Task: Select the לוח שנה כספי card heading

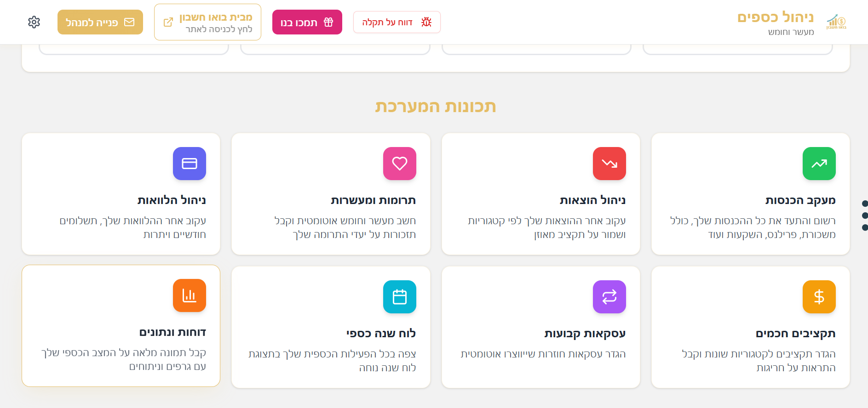Action: pos(381,333)
